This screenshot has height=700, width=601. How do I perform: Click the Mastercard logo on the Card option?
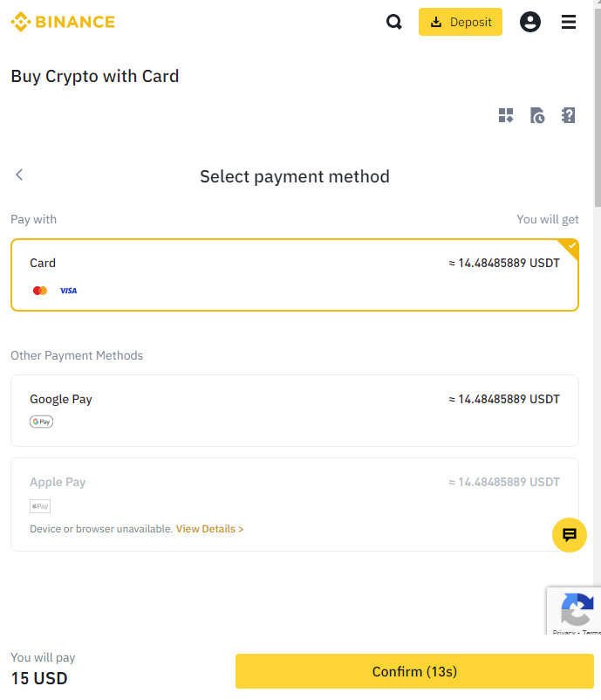pyautogui.click(x=40, y=291)
